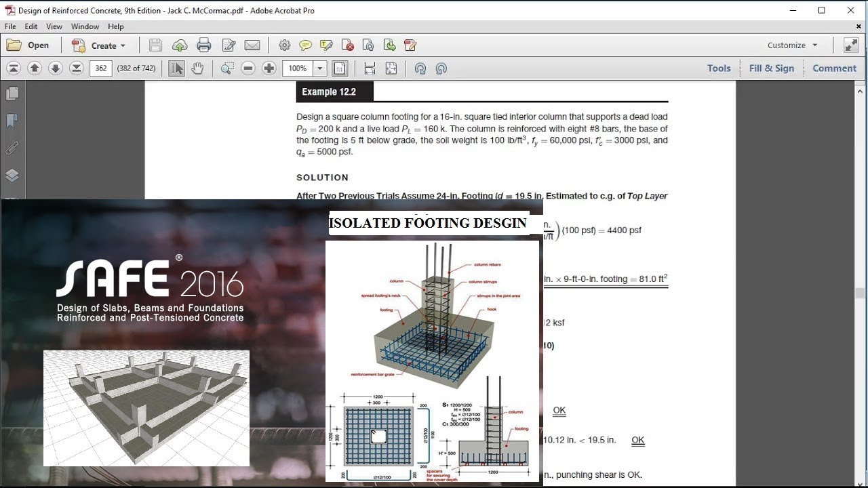The height and width of the screenshot is (488, 868).
Task: Click the delete page red X icon
Action: tap(347, 45)
